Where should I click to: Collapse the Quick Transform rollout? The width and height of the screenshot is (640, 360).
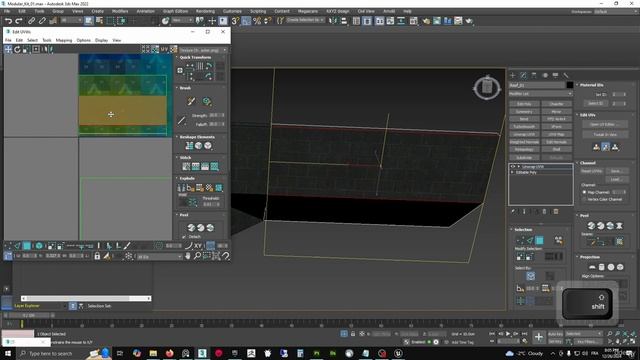coord(195,58)
